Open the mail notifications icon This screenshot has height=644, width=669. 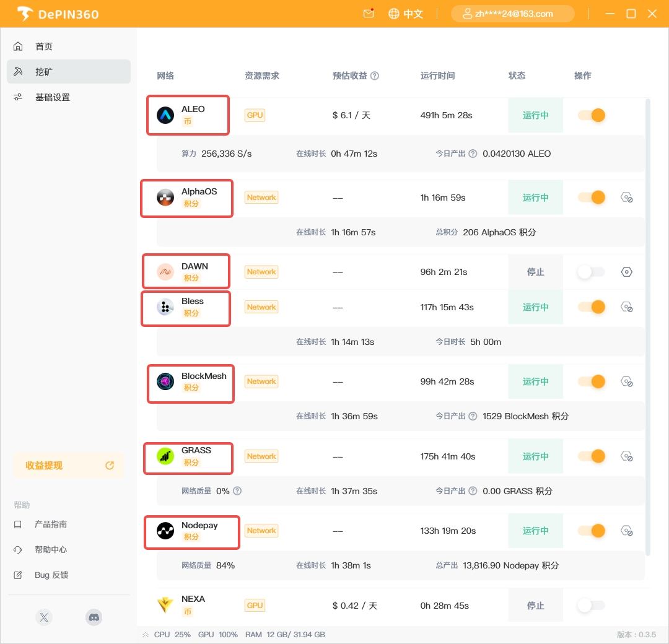point(369,14)
